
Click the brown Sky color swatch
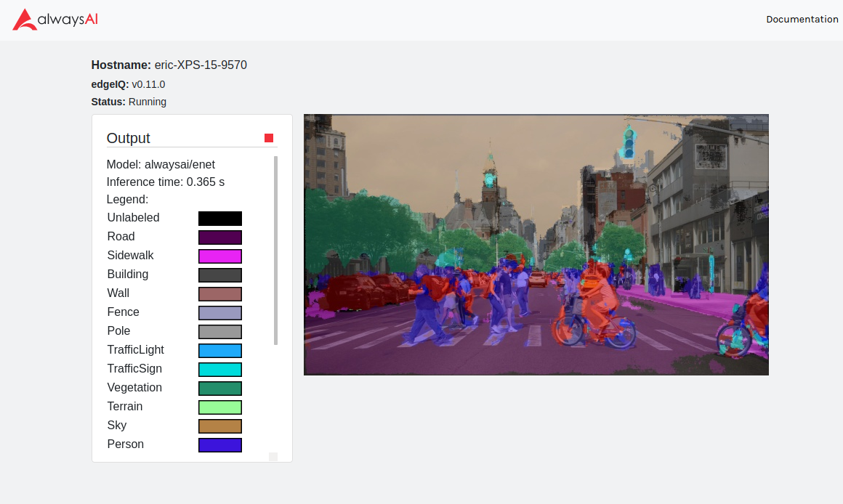(x=219, y=426)
